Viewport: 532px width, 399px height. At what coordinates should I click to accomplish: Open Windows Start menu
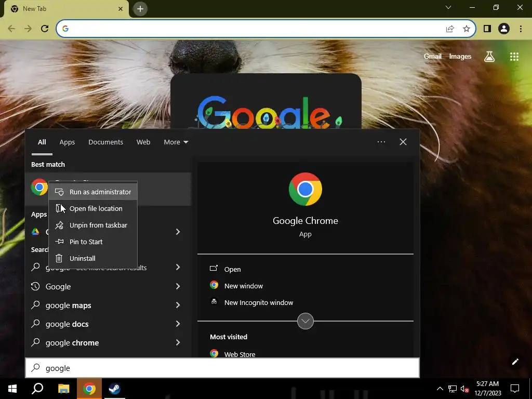point(12,389)
